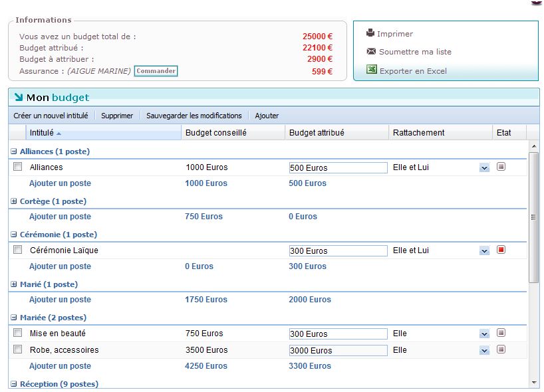Viewport: 544px width, 392px height.
Task: Sort by Budget attribué column header
Action: [x=337, y=133]
